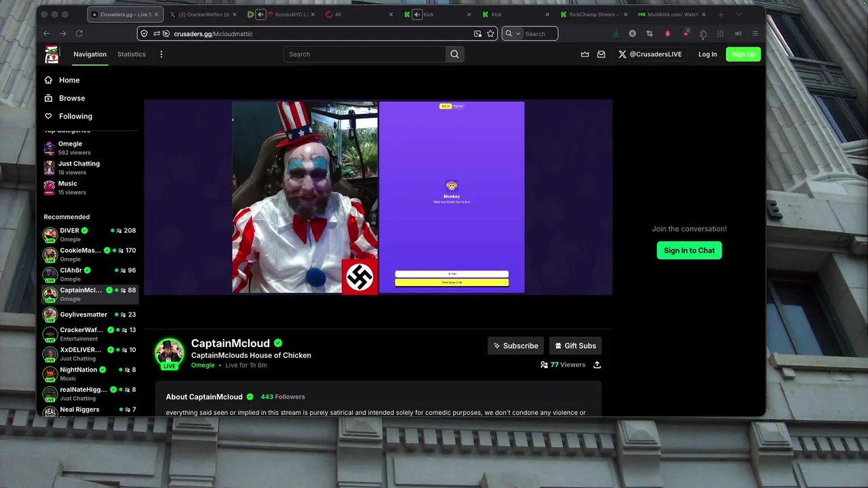The width and height of the screenshot is (868, 488).
Task: Close the Crusaders.gg tab
Action: click(157, 14)
